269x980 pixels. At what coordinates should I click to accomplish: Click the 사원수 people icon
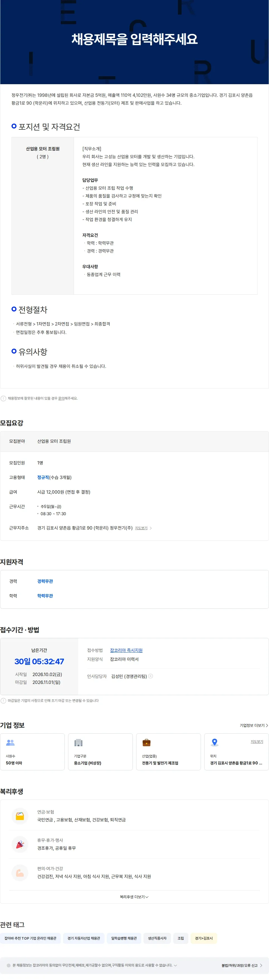pyautogui.click(x=10, y=742)
